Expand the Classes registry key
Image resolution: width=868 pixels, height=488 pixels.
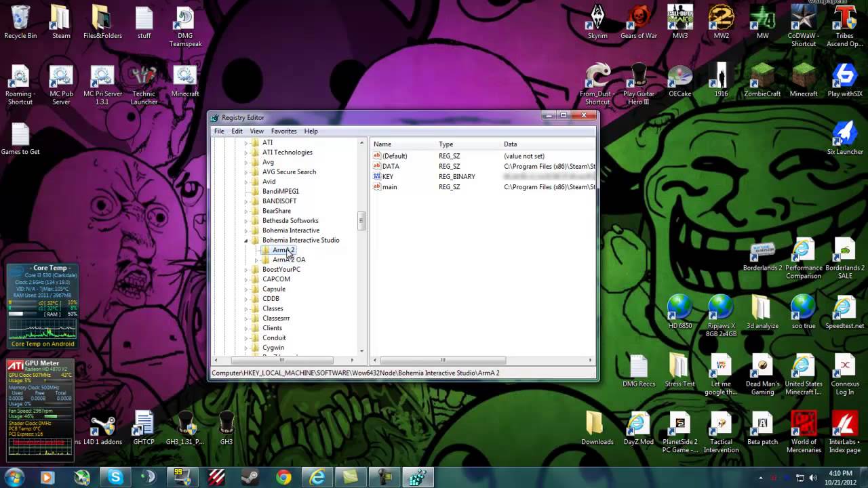pyautogui.click(x=246, y=309)
